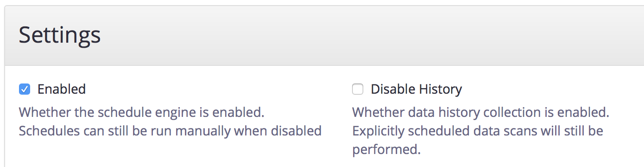Click 'Explicitly scheduled data scans' line
644x167 pixels.
(x=478, y=131)
